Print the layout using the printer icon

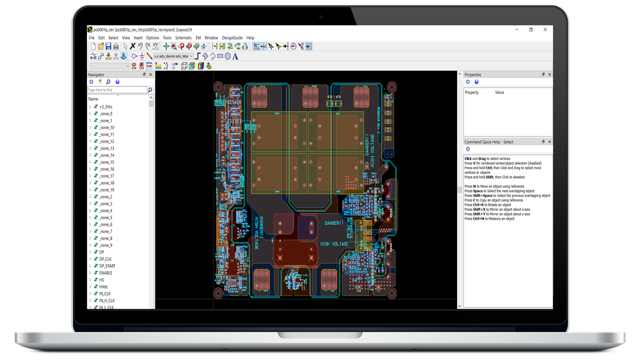pyautogui.click(x=116, y=46)
